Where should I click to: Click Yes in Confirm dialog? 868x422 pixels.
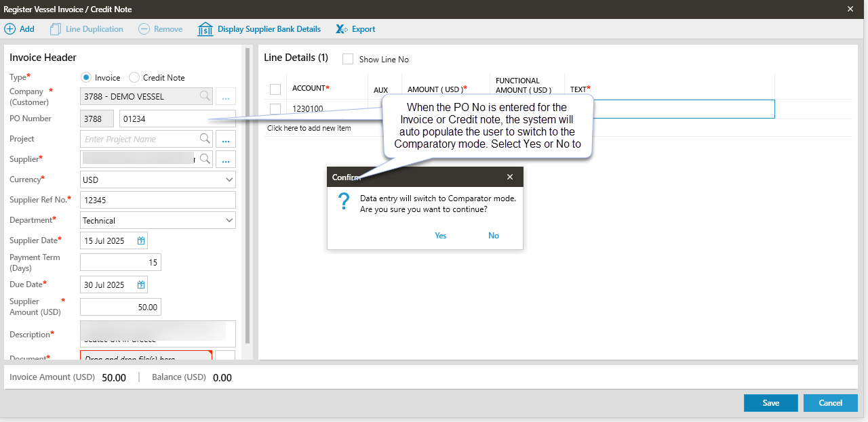coord(441,236)
